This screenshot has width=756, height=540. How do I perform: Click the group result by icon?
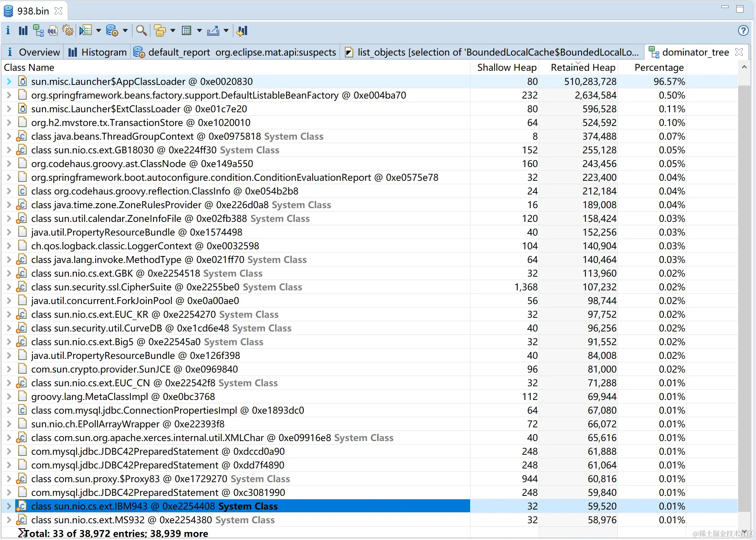click(x=160, y=30)
